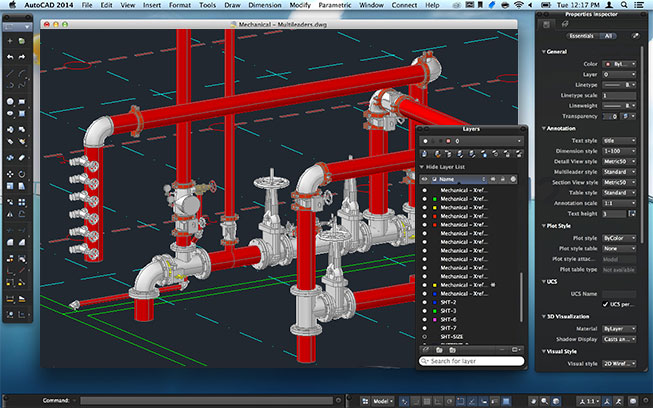
Task: Switch to All tab in Properties Inspector
Action: [608, 36]
